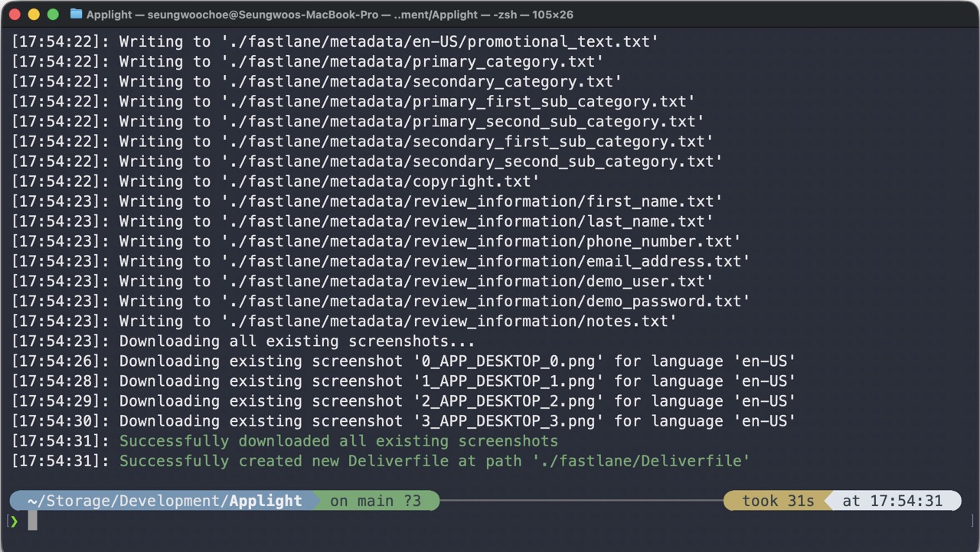
Task: Click the email_address.txt log line
Action: click(x=381, y=261)
